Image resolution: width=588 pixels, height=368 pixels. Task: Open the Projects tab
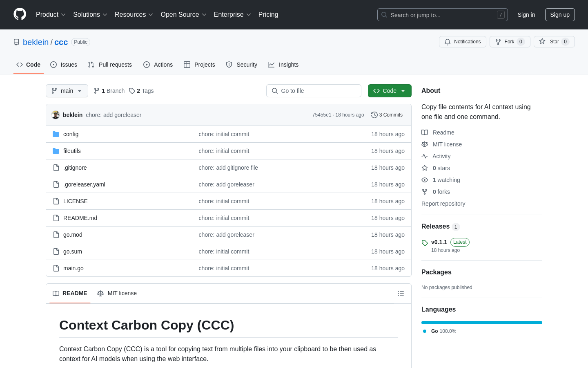[199, 65]
